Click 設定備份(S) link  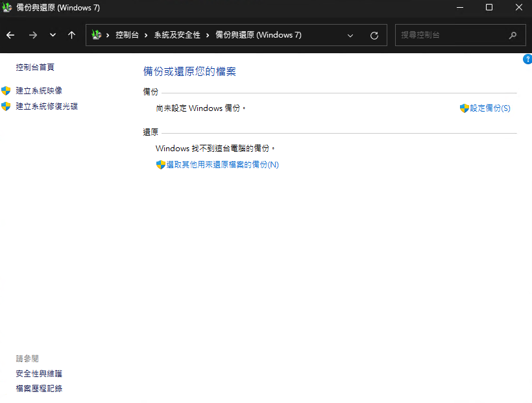click(490, 108)
